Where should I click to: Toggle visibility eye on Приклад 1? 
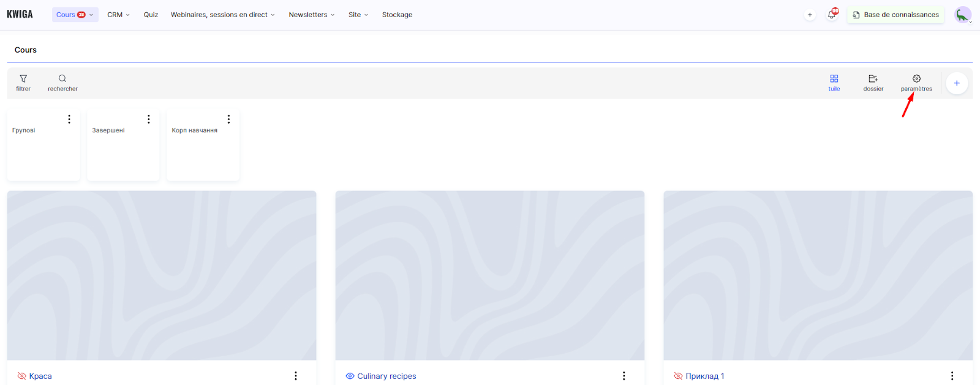pyautogui.click(x=678, y=376)
